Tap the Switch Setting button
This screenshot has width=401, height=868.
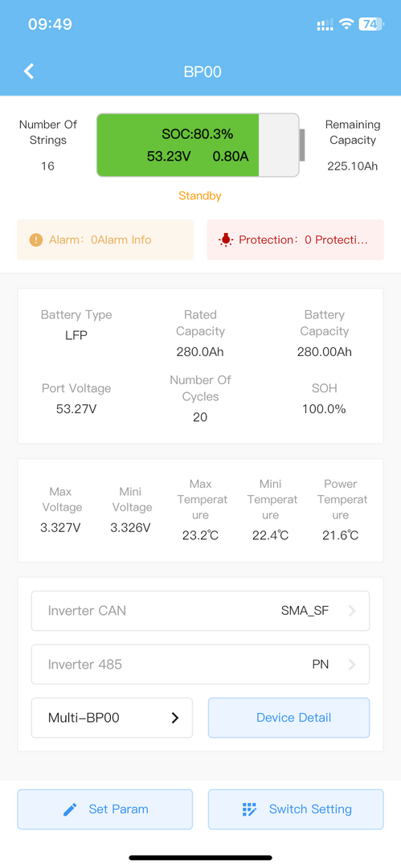click(x=296, y=809)
